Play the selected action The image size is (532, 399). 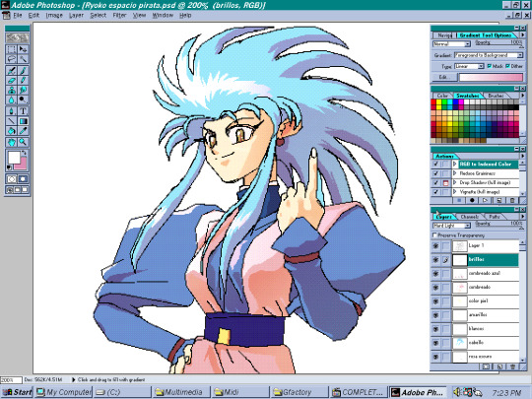coord(485,201)
